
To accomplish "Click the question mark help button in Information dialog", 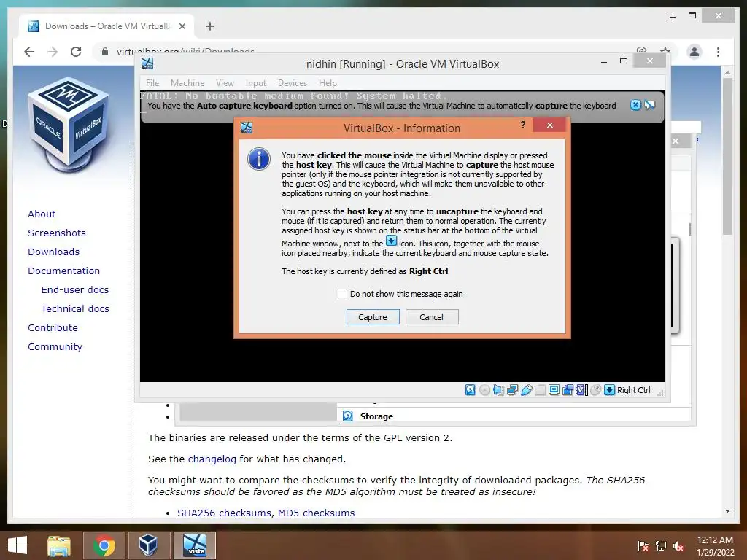I will click(523, 125).
